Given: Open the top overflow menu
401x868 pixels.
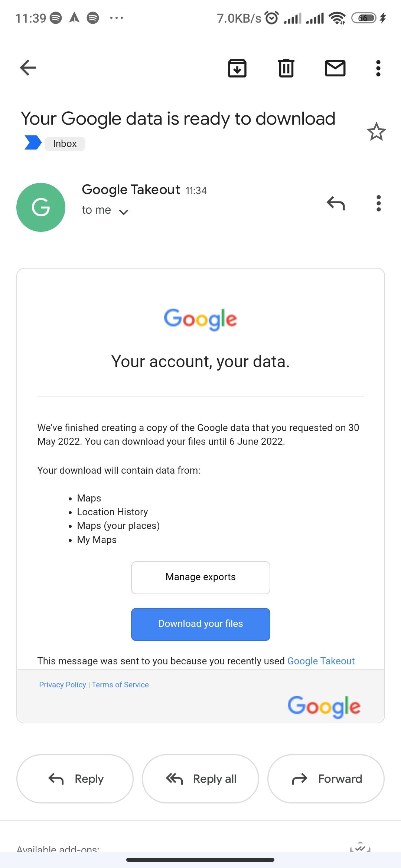Looking at the screenshot, I should click(x=378, y=68).
